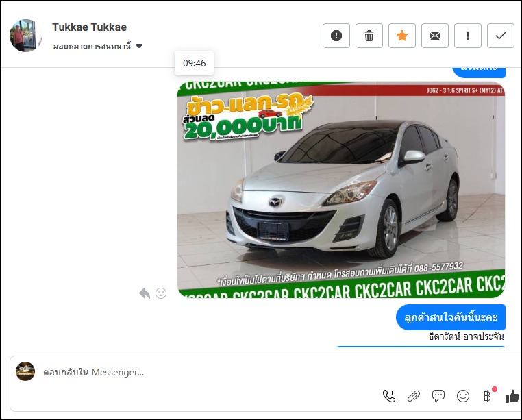Screen dimensions: 522x420
Task: Toggle the orange star follow-up button
Action: point(402,36)
